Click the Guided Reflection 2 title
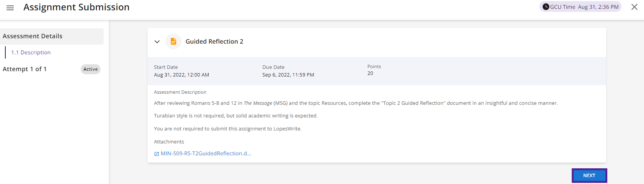Viewport: 644px width, 184px height. (214, 41)
